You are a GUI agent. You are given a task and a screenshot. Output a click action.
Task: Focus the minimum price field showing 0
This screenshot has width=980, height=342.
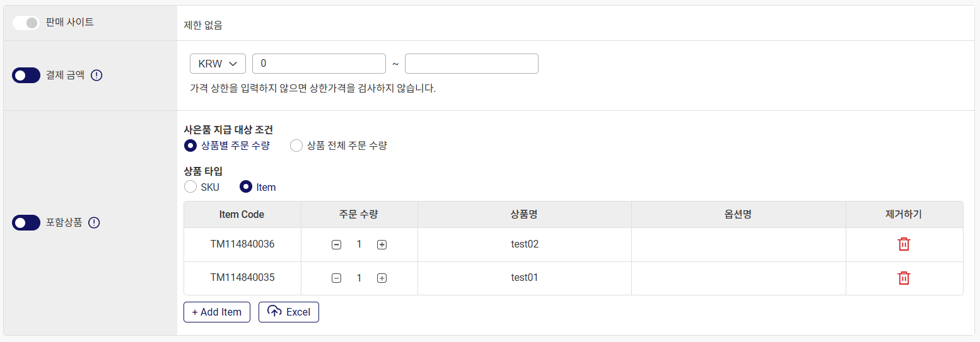coord(319,64)
